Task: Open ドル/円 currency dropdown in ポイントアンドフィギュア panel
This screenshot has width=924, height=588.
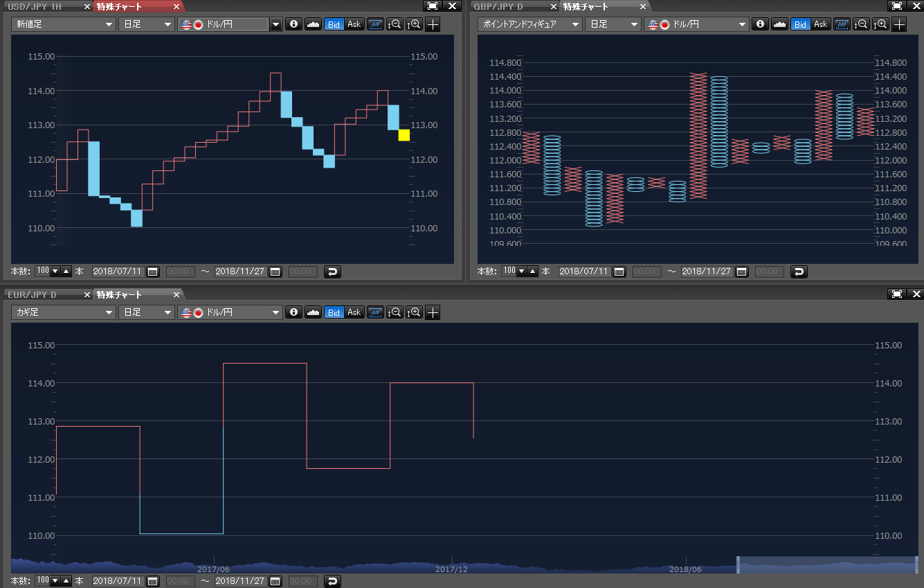Action: pos(696,24)
